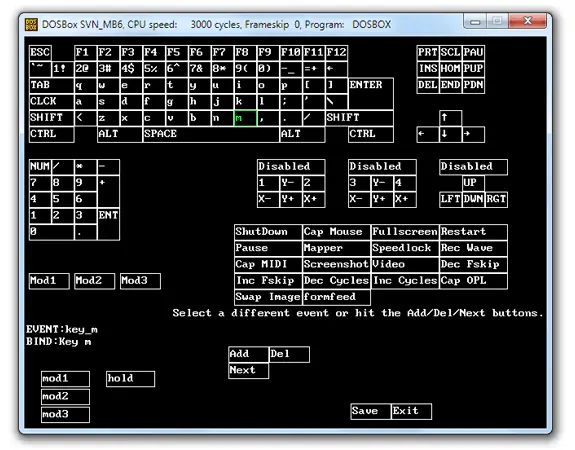Select the highlighted m key
Screen dimensions: 575x450
click(x=245, y=118)
